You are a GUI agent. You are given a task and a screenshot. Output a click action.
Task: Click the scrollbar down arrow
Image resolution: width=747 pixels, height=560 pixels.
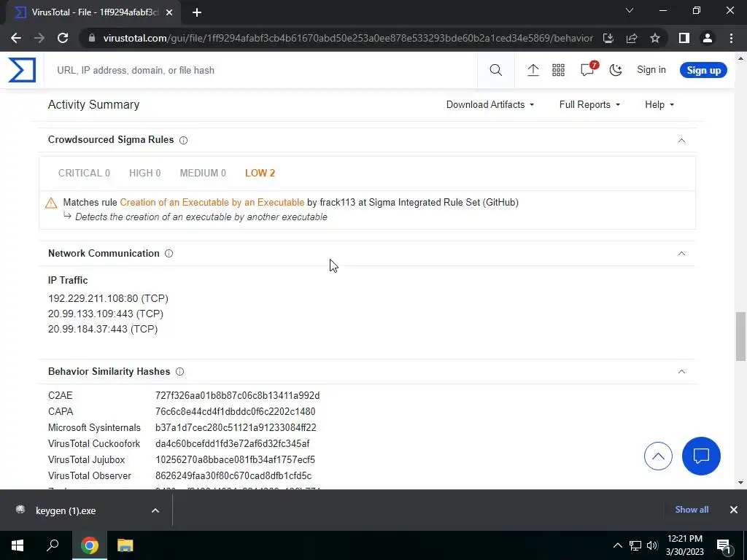tap(740, 483)
